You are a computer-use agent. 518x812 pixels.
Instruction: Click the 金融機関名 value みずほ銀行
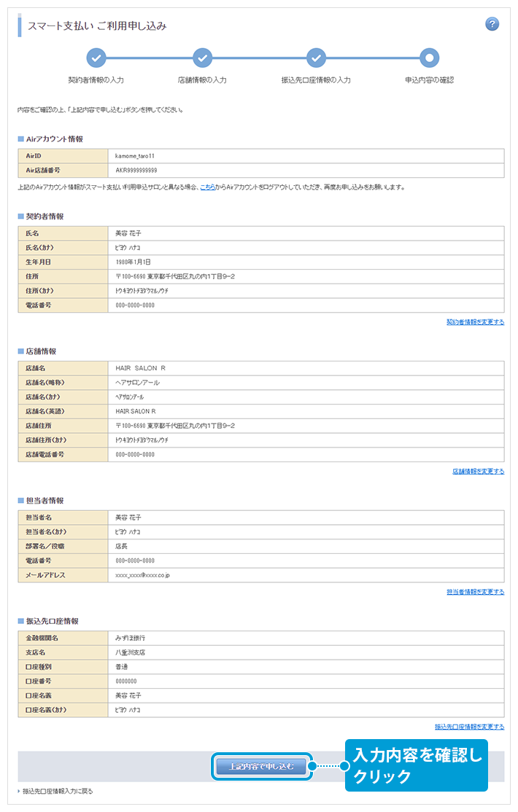[x=131, y=638]
